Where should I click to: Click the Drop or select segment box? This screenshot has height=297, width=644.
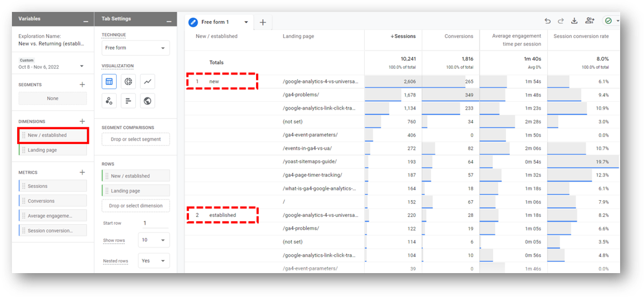pos(135,139)
